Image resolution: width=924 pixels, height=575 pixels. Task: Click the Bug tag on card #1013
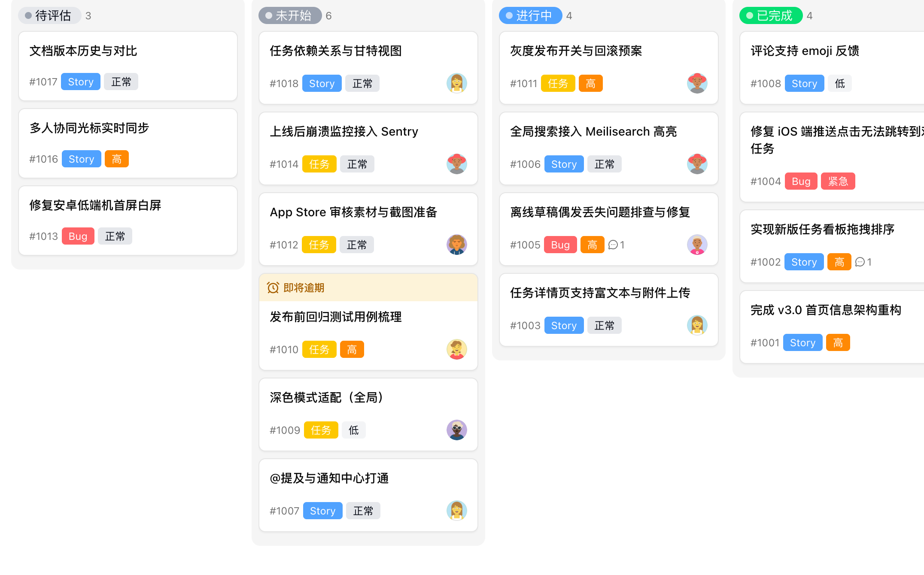point(78,236)
